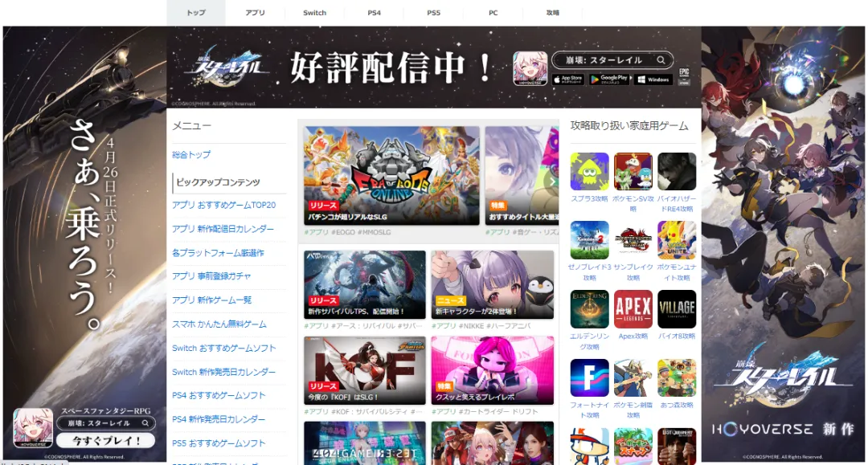Open Switch 新作発売日カレンダー link

[223, 372]
